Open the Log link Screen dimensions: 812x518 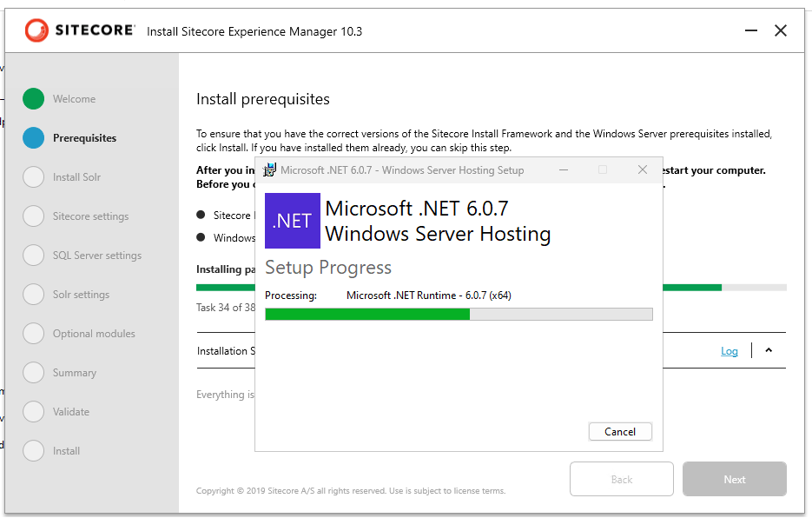click(x=729, y=351)
